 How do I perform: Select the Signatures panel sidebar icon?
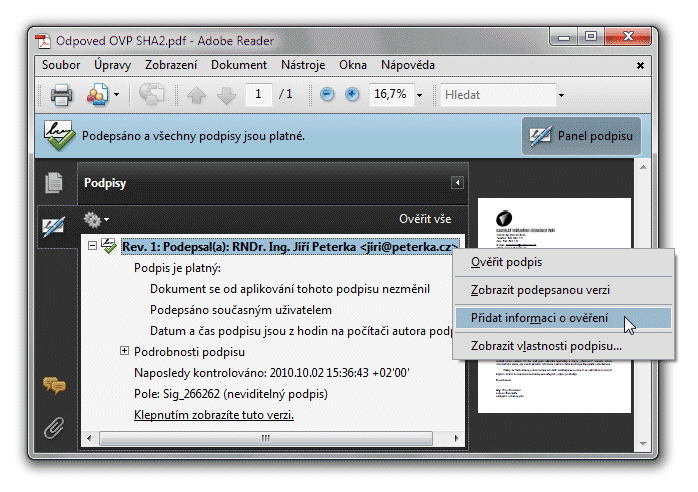(54, 226)
